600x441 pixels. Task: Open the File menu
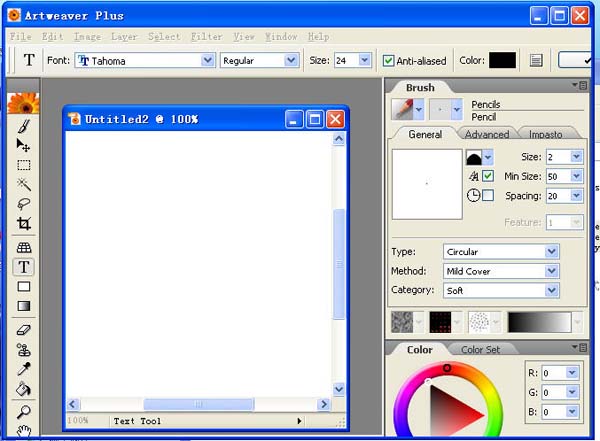pyautogui.click(x=21, y=36)
